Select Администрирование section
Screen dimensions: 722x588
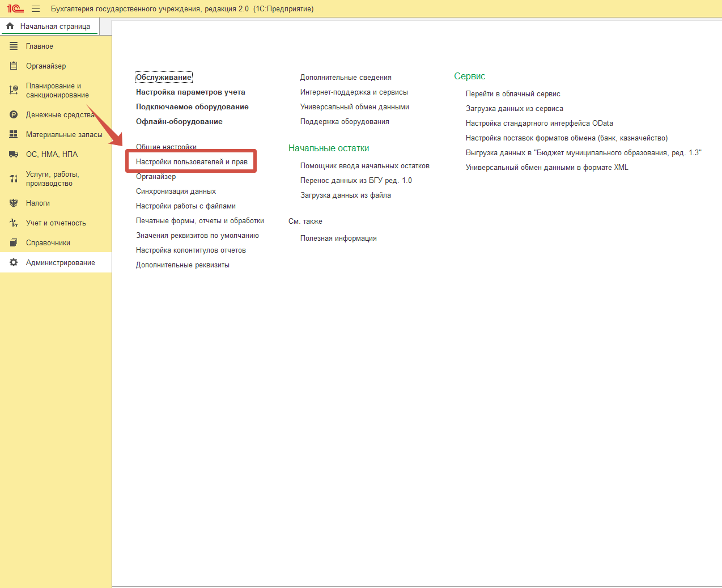click(56, 262)
